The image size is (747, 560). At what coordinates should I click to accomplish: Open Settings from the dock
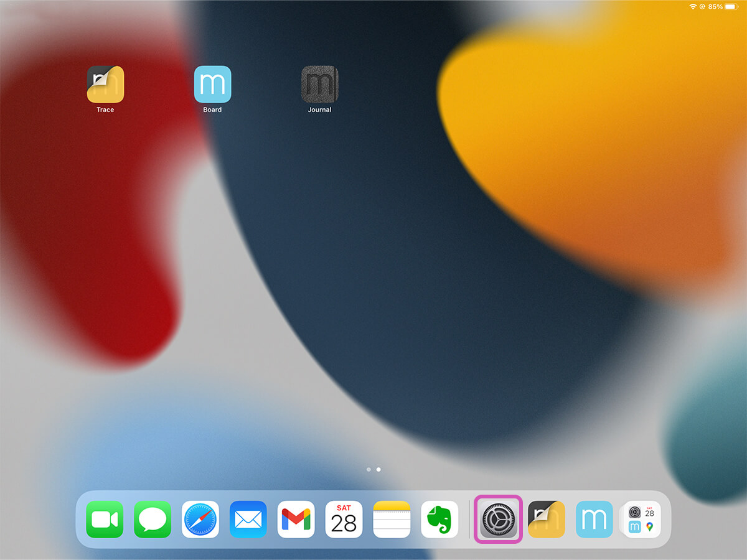pos(497,518)
